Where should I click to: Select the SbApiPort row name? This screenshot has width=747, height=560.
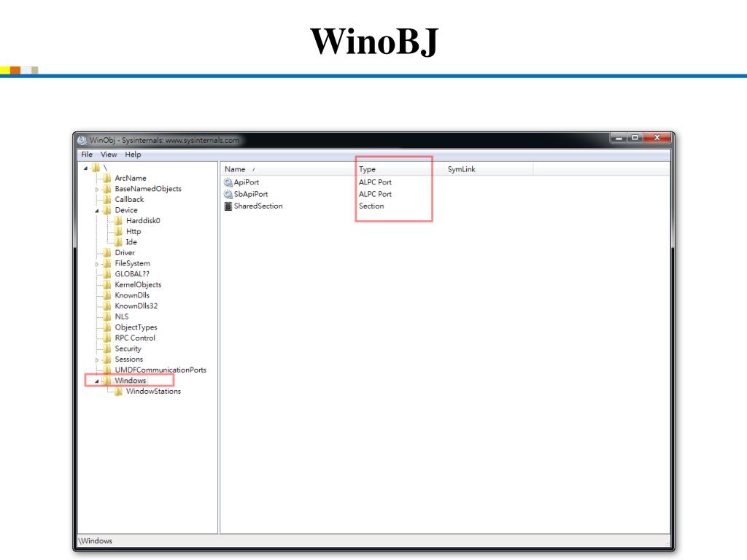pyautogui.click(x=251, y=194)
